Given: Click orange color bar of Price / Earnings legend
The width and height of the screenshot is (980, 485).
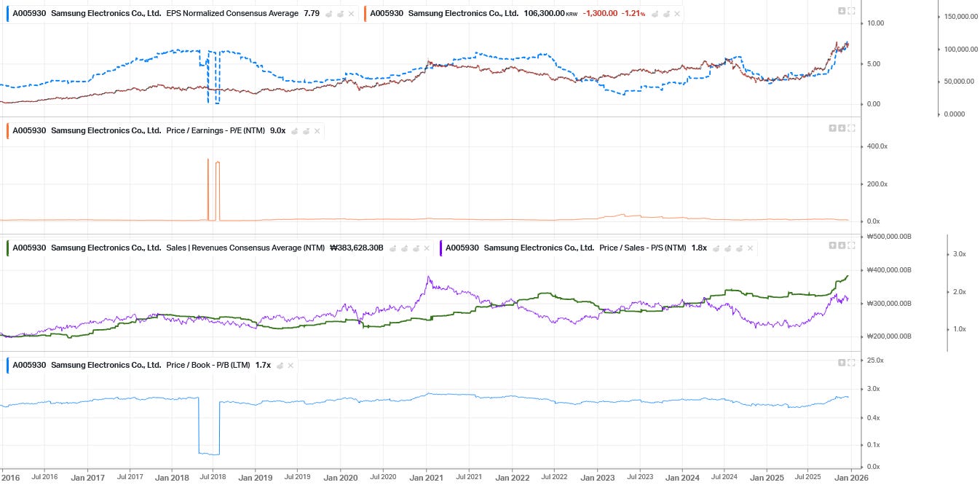Looking at the screenshot, I should 7,131.
